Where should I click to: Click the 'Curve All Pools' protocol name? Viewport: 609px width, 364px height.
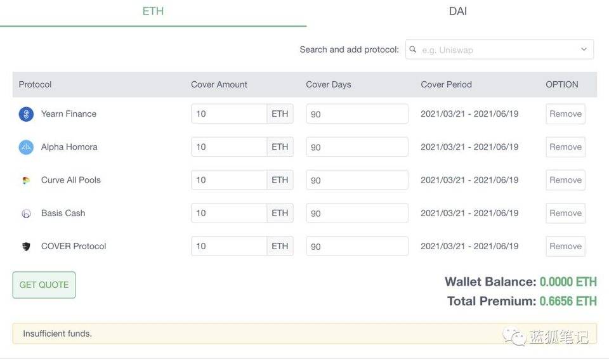(x=70, y=179)
